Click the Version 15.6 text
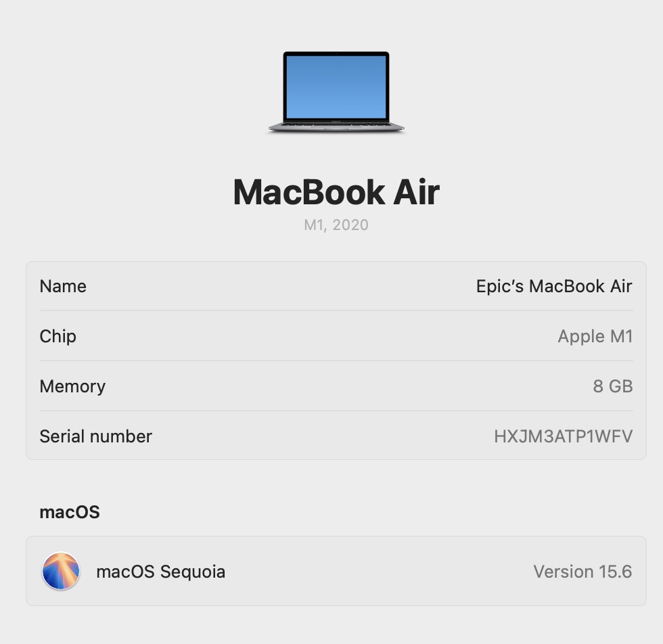 tap(582, 572)
